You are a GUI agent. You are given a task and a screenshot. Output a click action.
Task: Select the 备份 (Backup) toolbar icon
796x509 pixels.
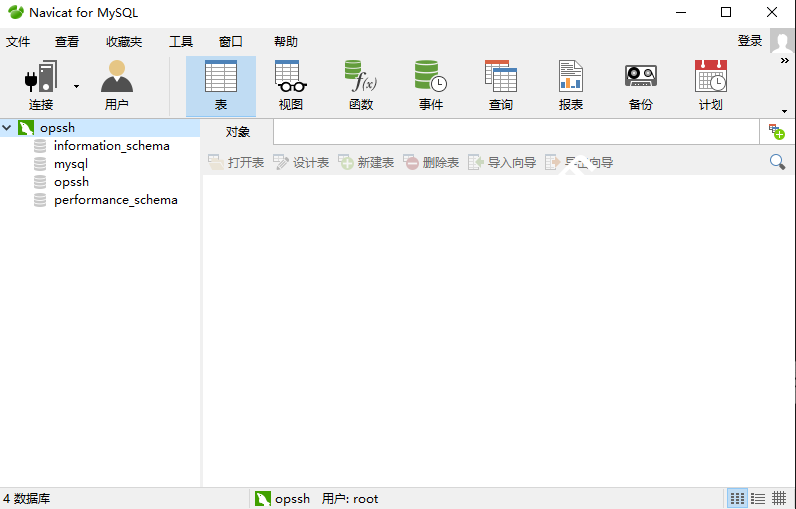click(641, 85)
